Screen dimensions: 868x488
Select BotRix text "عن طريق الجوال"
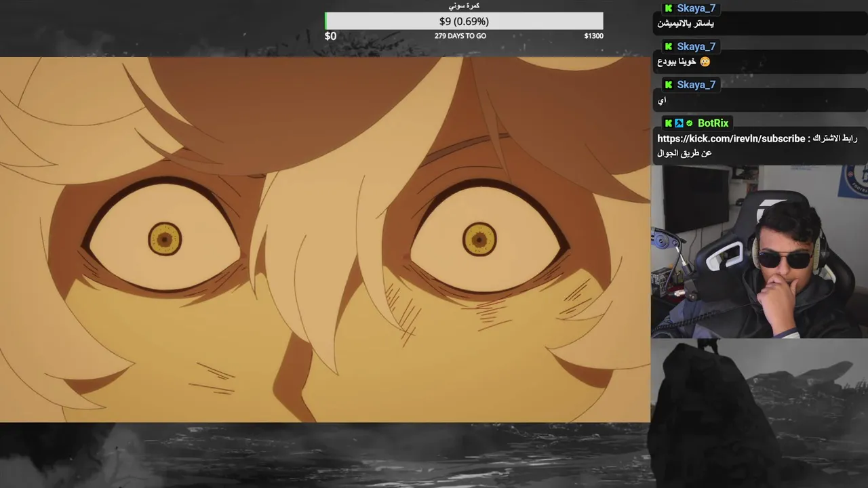[684, 153]
